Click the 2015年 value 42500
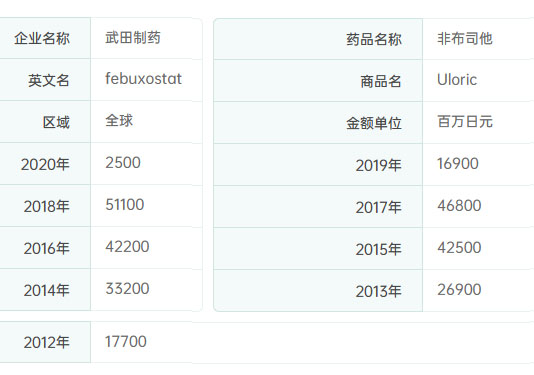Viewport: 534px width, 375px height. click(459, 248)
